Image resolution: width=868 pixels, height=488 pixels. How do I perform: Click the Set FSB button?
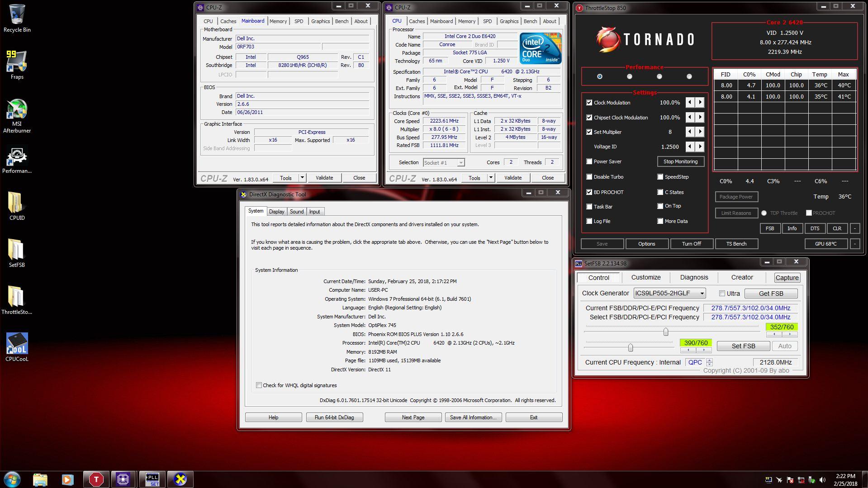[x=743, y=346]
